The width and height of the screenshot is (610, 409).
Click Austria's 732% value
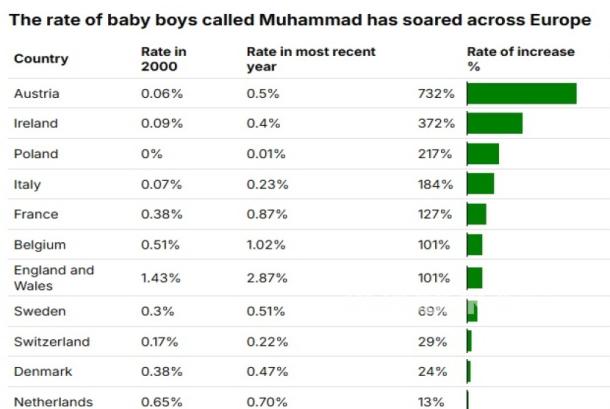[x=436, y=93]
